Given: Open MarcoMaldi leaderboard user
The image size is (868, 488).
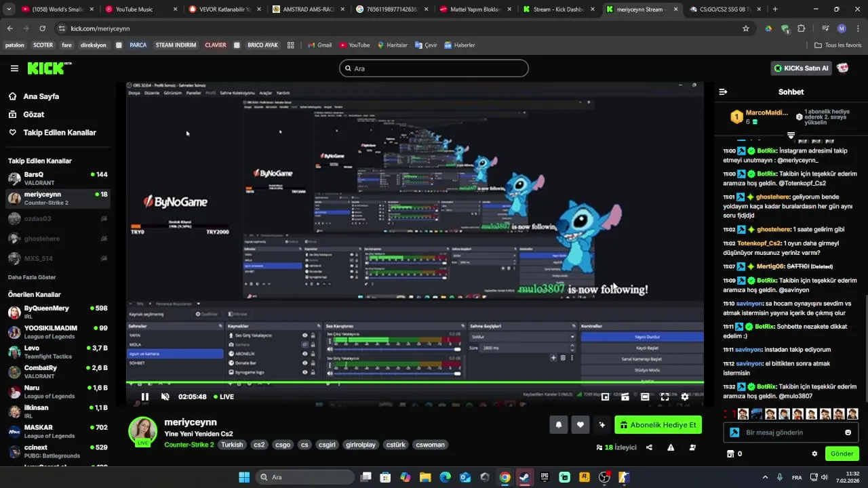Looking at the screenshot, I should [766, 113].
